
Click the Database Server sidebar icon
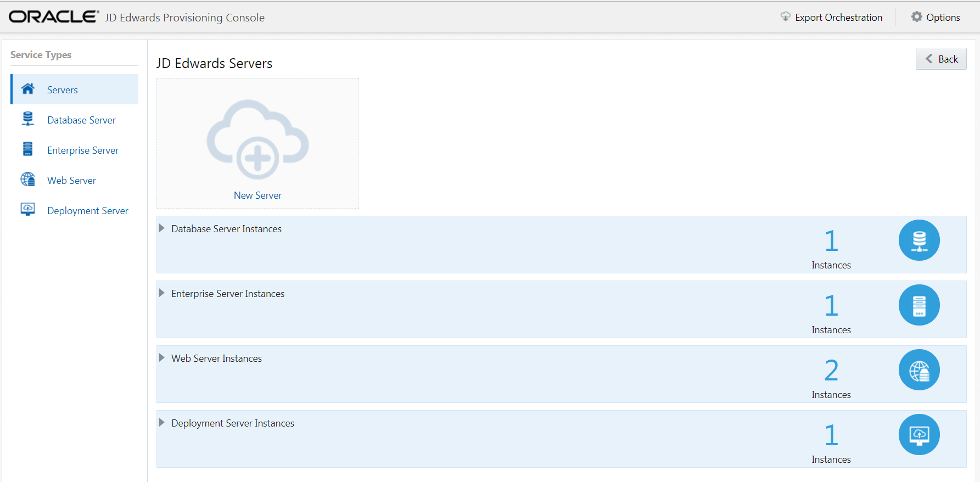coord(28,119)
